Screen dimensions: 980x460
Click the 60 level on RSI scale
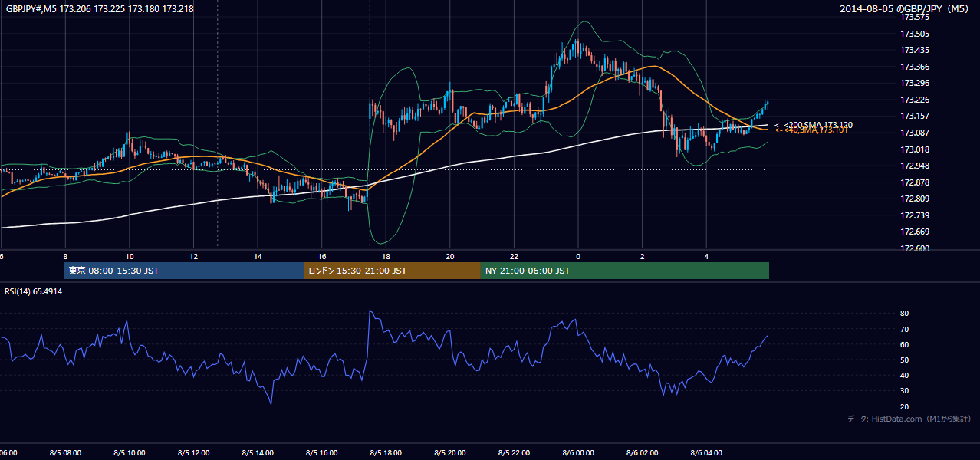pos(904,344)
